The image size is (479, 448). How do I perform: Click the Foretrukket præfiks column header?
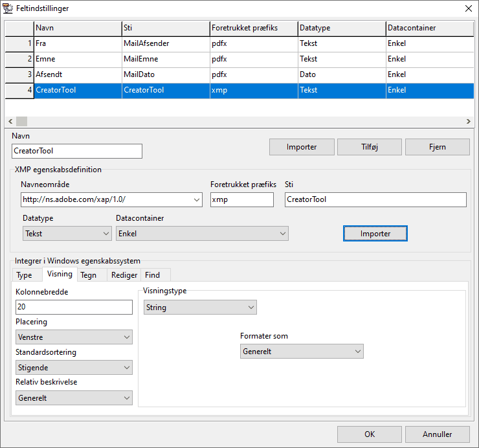pyautogui.click(x=254, y=28)
